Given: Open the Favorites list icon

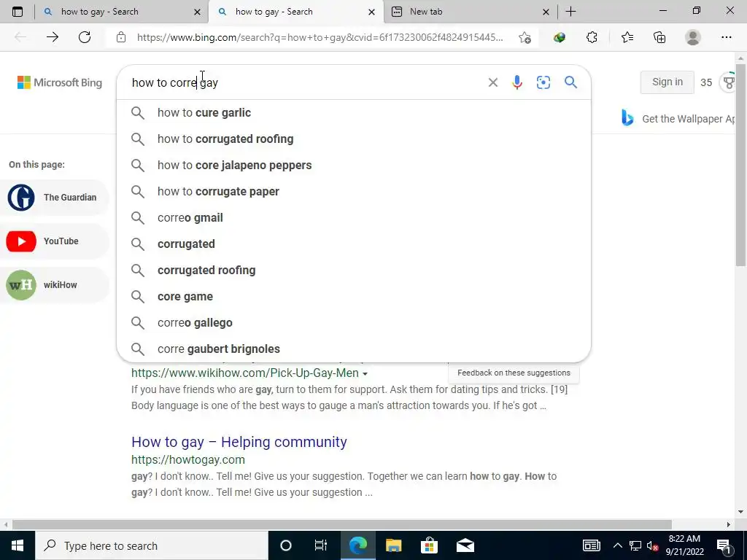Looking at the screenshot, I should point(627,37).
